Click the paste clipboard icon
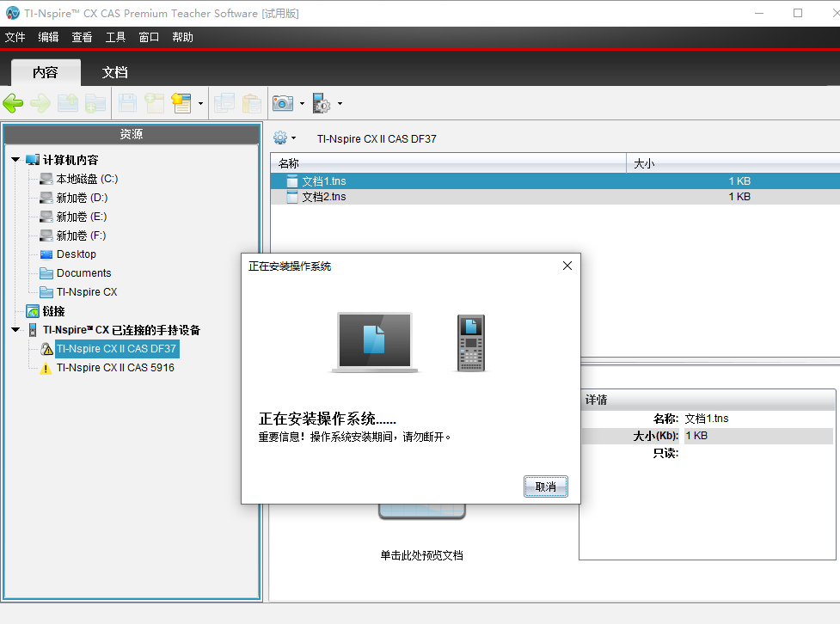Image resolution: width=840 pixels, height=624 pixels. click(x=251, y=103)
